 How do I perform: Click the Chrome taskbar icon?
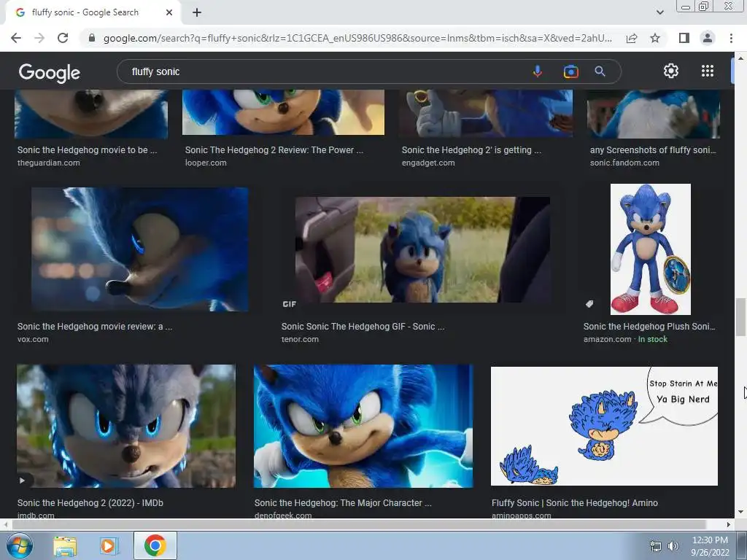tap(155, 545)
